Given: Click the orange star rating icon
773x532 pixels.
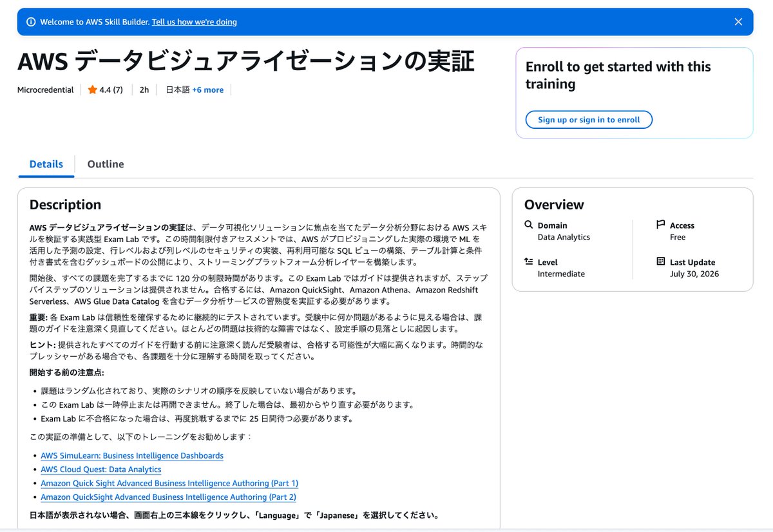Looking at the screenshot, I should click(93, 90).
